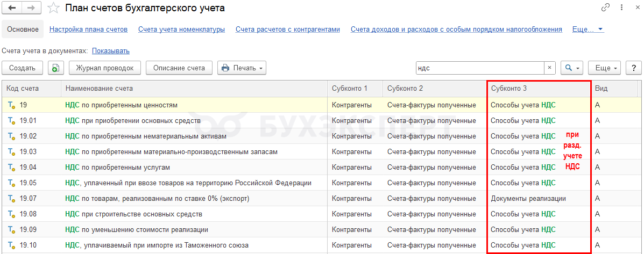
Task: Add page to favorites with star icon
Action: pos(53,8)
